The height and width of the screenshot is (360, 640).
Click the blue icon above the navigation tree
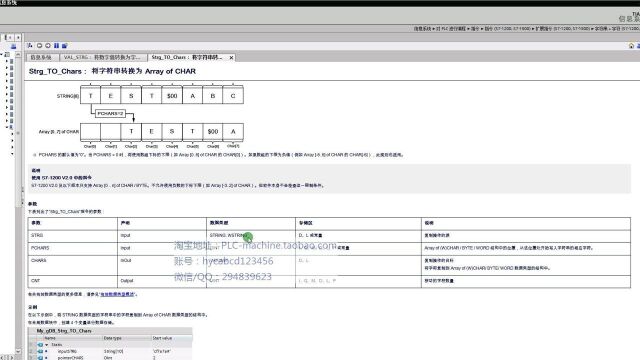point(13,47)
